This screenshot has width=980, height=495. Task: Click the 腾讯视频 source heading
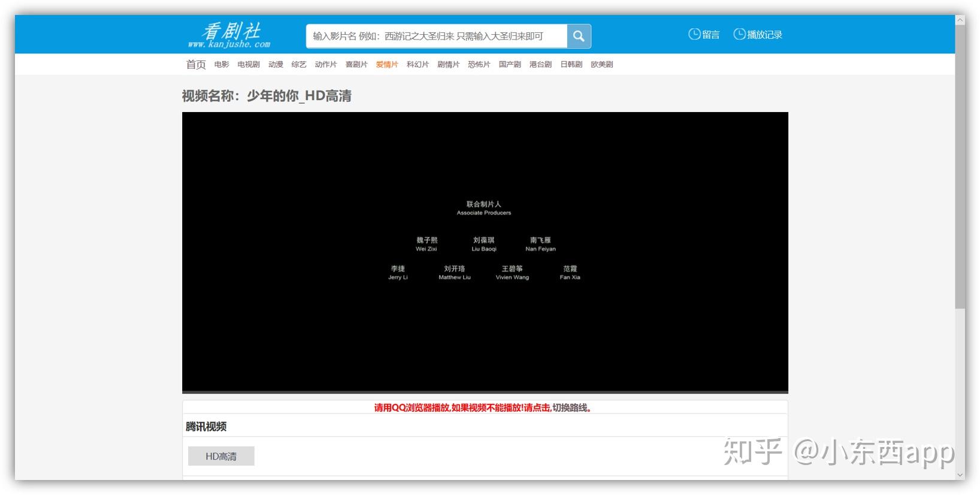point(206,427)
